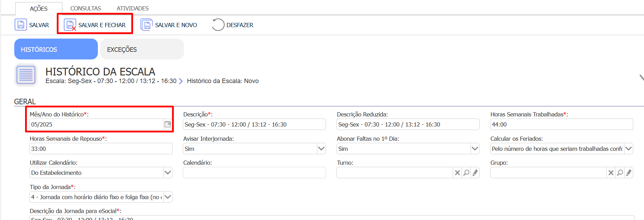
Task: Switch to the Ações tab
Action: point(39,9)
